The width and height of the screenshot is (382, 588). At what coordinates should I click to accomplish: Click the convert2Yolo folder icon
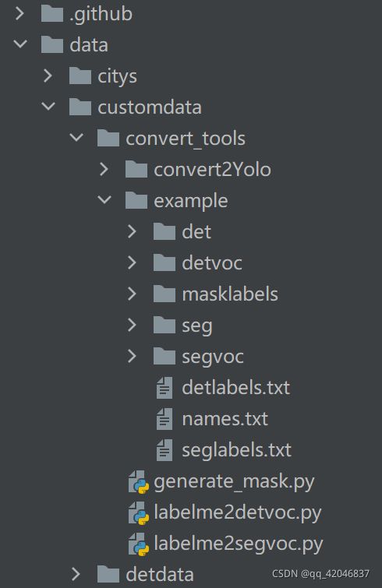136,169
